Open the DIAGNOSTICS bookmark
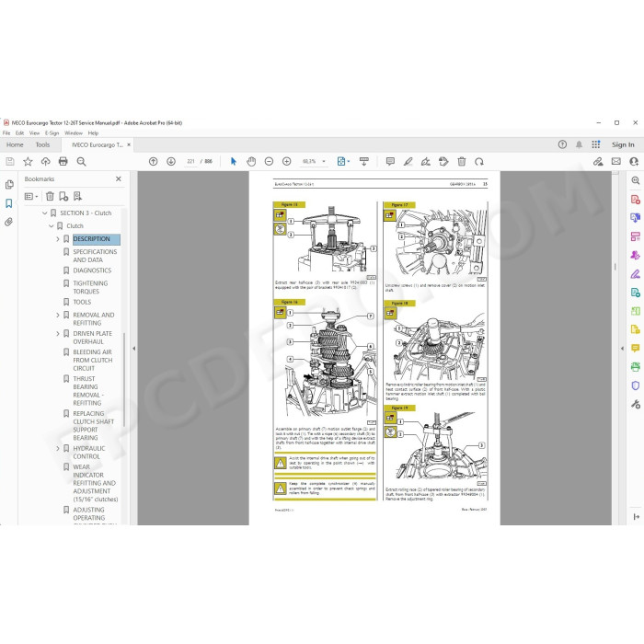Image resolution: width=644 pixels, height=644 pixels. pos(92,270)
